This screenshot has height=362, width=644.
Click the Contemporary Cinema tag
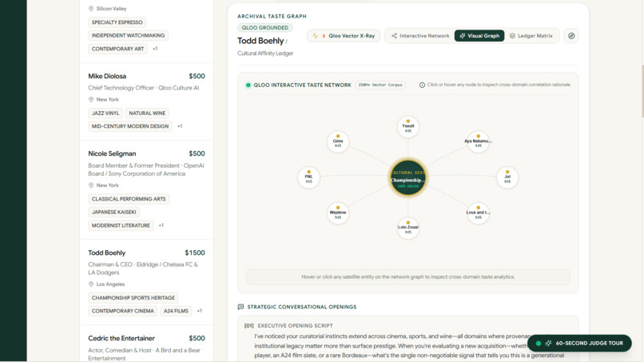click(123, 311)
